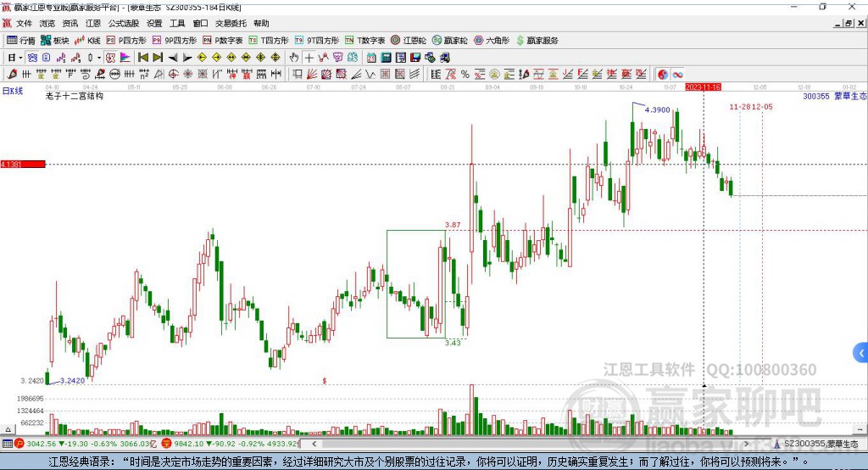868x470 pixels.
Task: Click the red-blue yin-yang icon
Action: (x=662, y=74)
